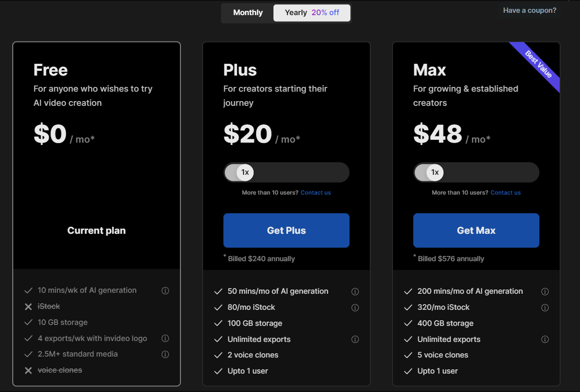Viewport: 580px width, 392px height.
Task: Open info icon beside 320/mo iStock
Action: 545,308
